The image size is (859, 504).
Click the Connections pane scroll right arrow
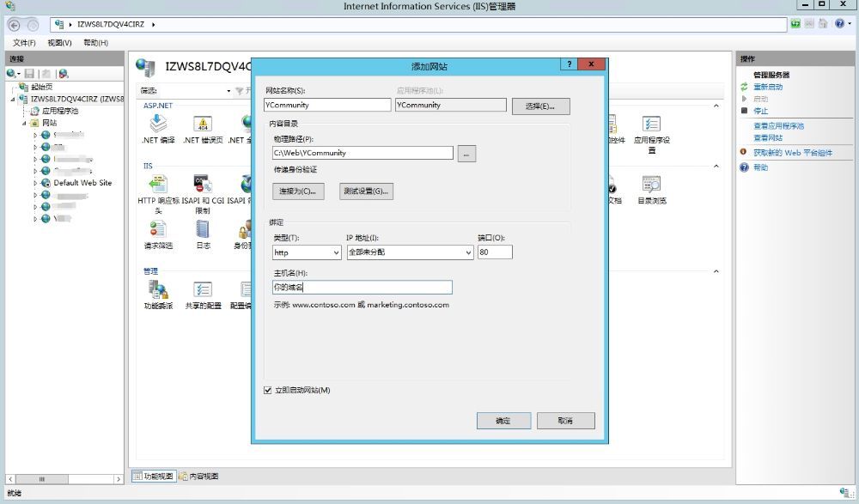pos(119,479)
